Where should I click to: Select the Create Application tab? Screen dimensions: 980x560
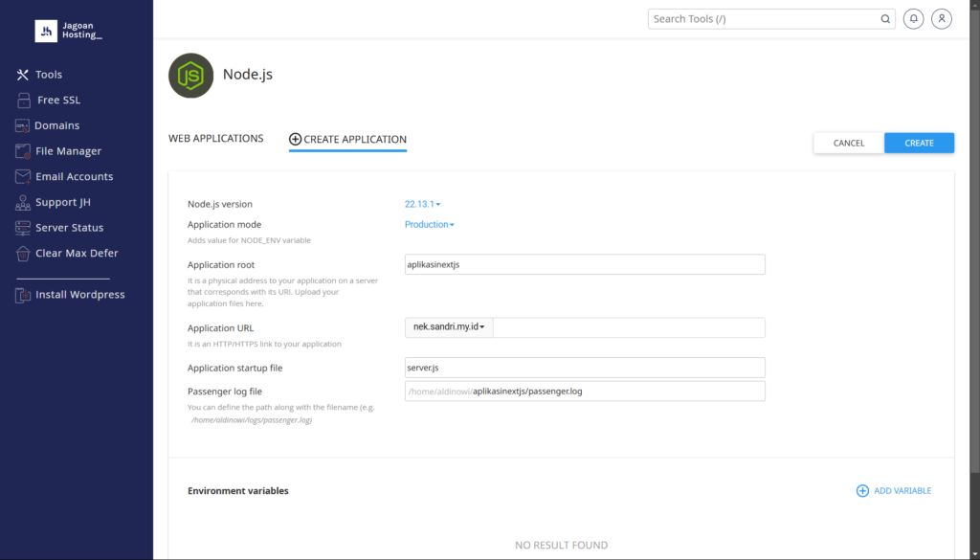click(347, 140)
